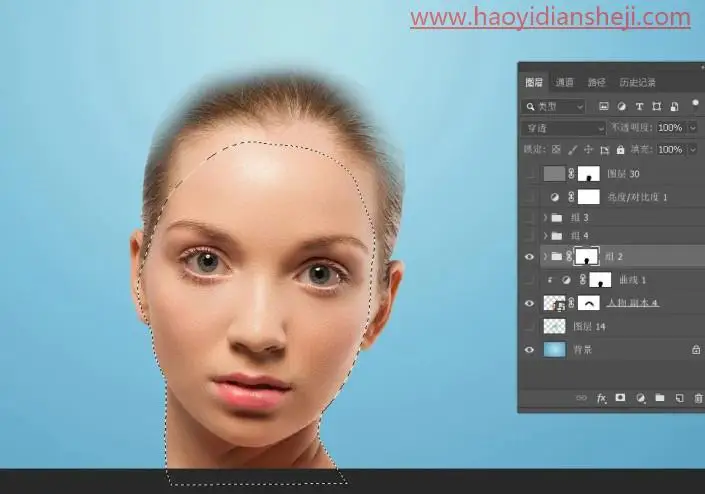Click the link layers chain icon at panel bottom
The width and height of the screenshot is (705, 494).
click(581, 398)
